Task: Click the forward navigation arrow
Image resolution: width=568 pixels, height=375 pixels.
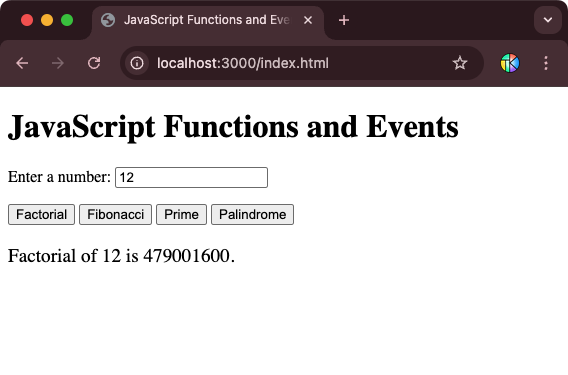Action: coord(58,63)
